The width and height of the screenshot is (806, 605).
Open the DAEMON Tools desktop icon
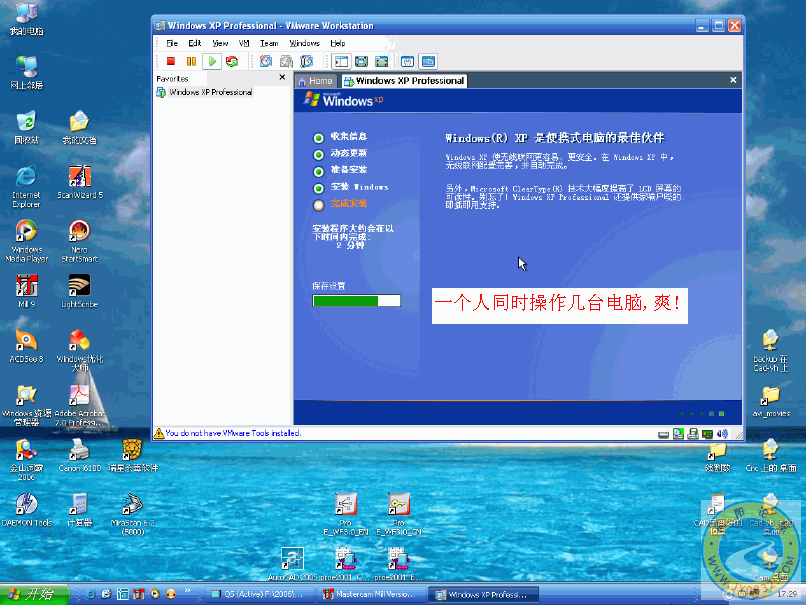27,510
